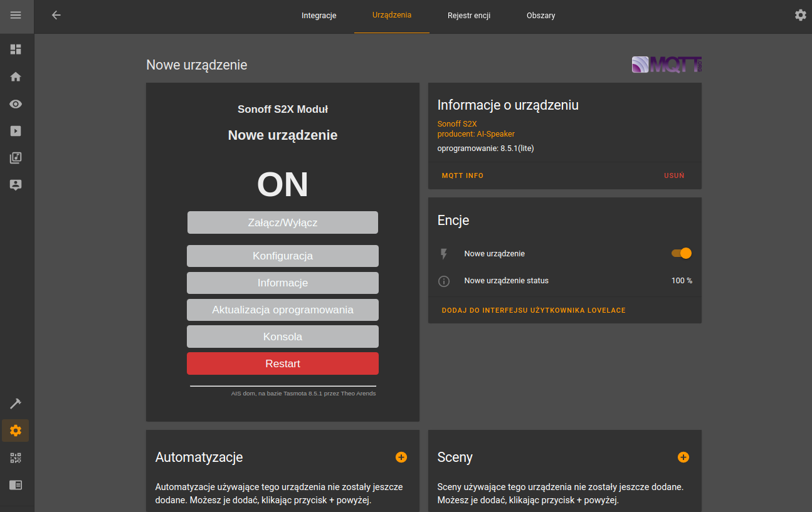The image size is (812, 512).
Task: Click the MQTT logo image
Action: point(667,64)
